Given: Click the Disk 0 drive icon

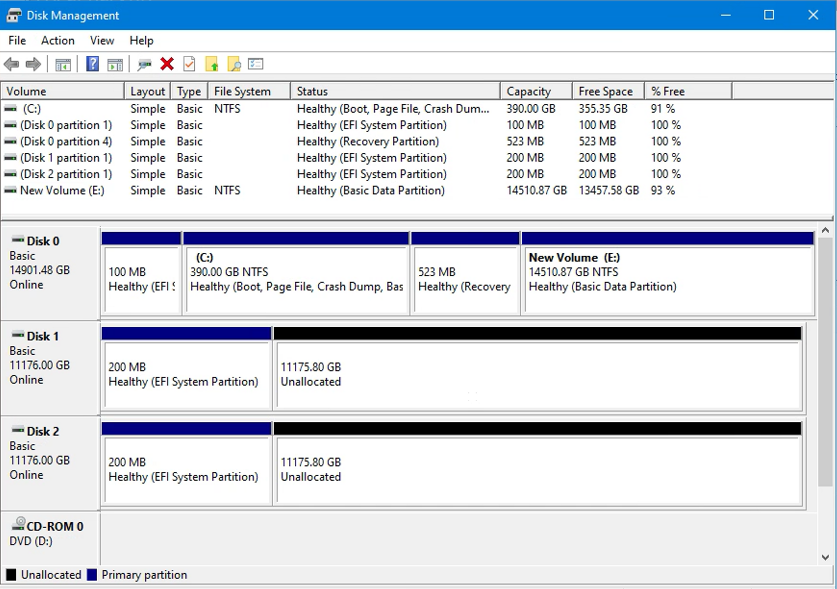Looking at the screenshot, I should (x=20, y=239).
